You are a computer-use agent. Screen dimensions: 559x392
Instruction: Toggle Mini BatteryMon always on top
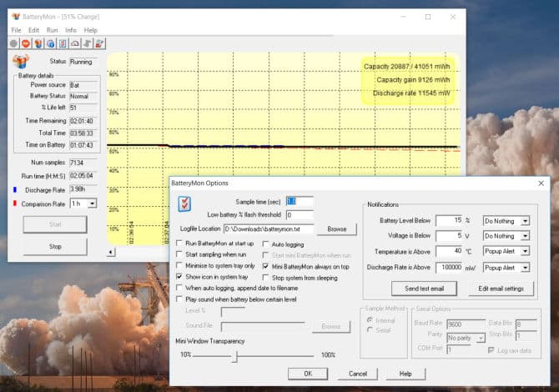[x=266, y=265]
